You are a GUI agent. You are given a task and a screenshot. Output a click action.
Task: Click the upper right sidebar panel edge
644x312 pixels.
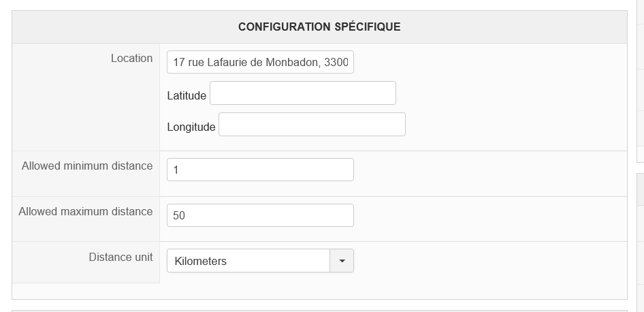(640, 82)
